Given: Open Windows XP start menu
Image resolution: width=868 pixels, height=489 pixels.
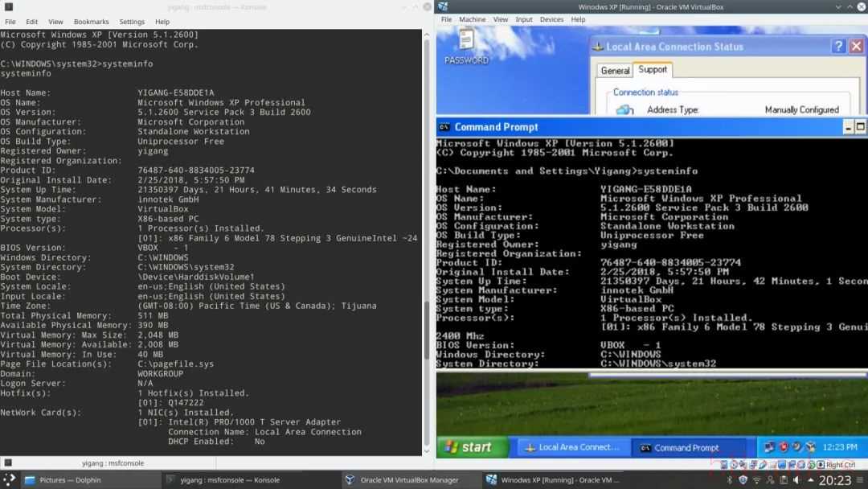Looking at the screenshot, I should tap(473, 447).
